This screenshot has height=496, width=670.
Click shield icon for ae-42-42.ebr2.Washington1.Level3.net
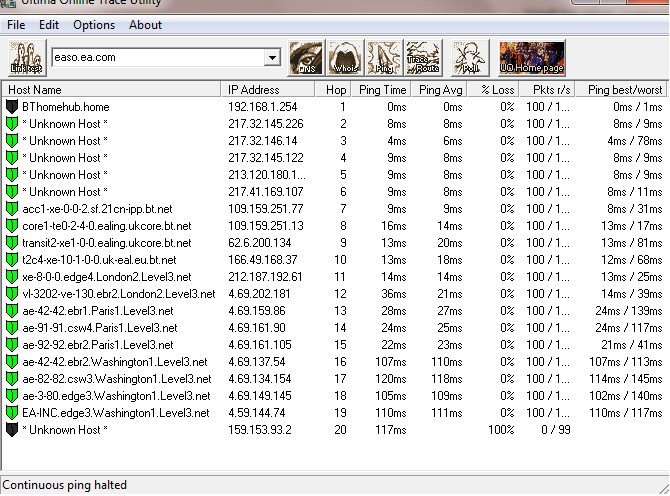[12, 362]
